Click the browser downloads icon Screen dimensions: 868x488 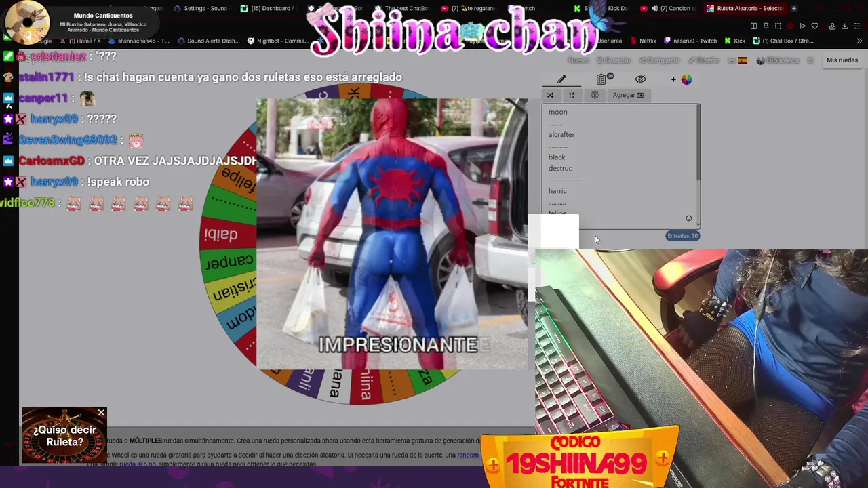[844, 26]
